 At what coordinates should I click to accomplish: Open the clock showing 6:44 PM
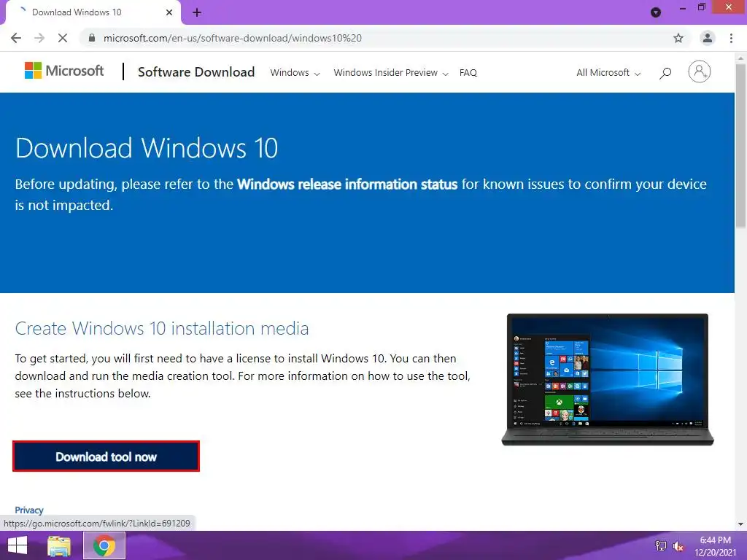pos(716,546)
